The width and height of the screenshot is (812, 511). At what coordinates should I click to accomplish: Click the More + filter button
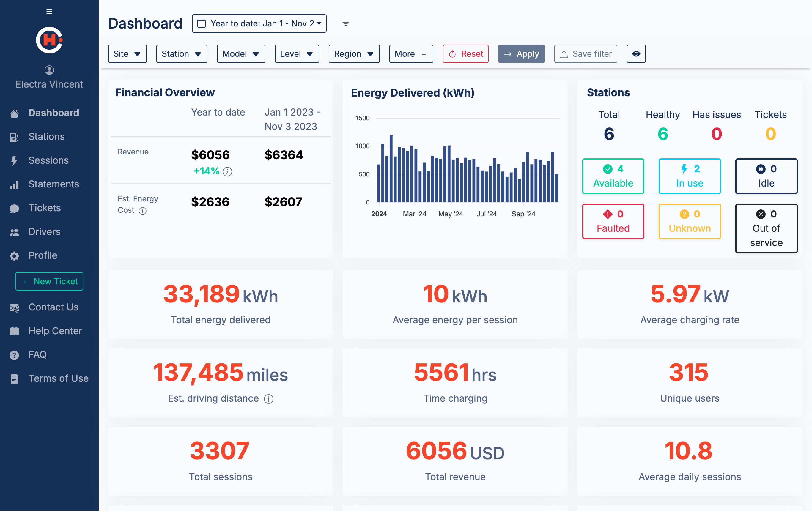point(411,54)
